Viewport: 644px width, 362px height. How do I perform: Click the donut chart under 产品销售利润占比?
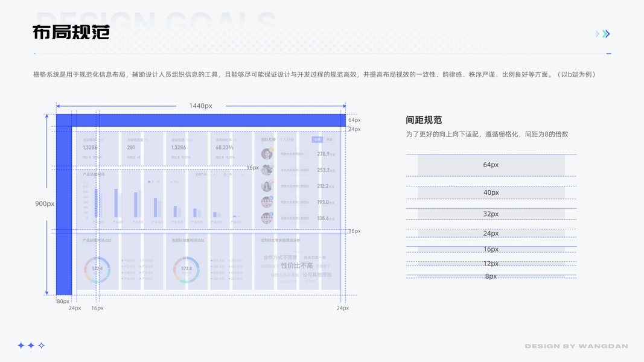tap(97, 270)
